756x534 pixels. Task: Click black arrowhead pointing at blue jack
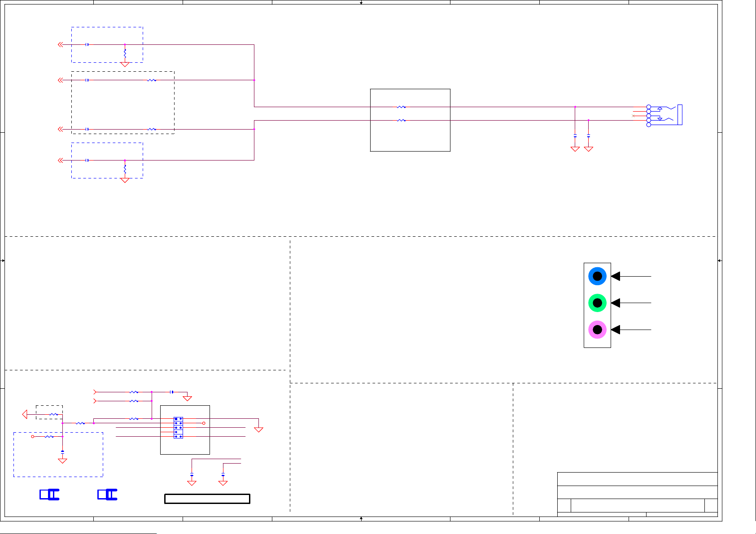click(616, 276)
